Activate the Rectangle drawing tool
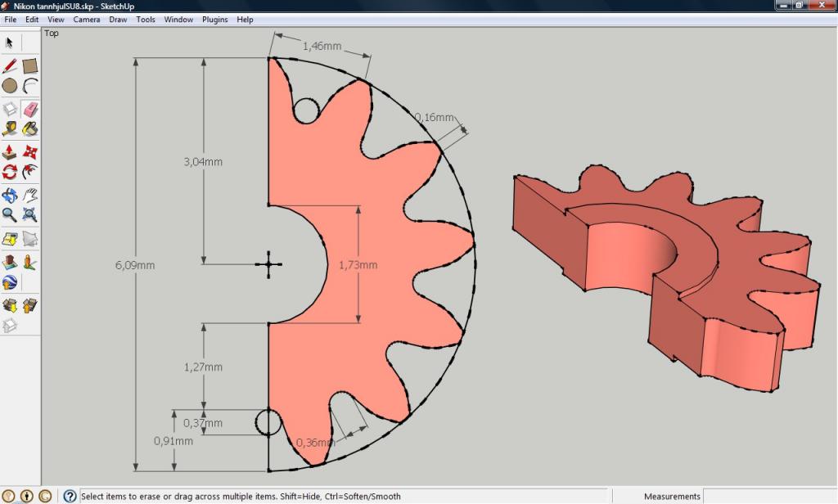This screenshot has height=504, width=838. pyautogui.click(x=30, y=65)
